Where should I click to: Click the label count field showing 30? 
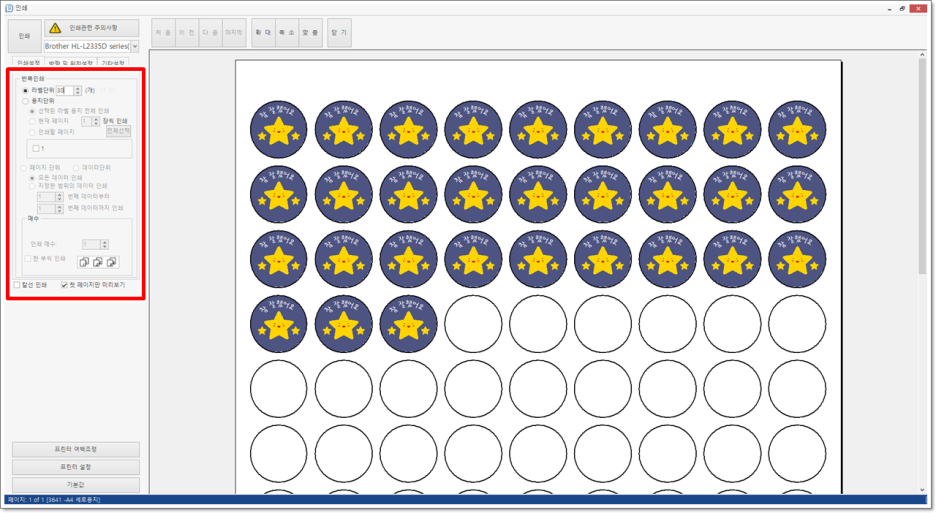[x=64, y=91]
